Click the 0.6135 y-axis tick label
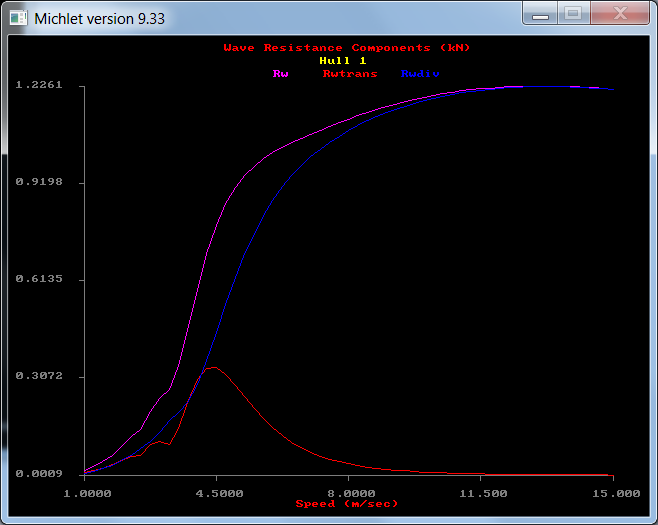Image resolution: width=658 pixels, height=525 pixels. click(x=39, y=279)
